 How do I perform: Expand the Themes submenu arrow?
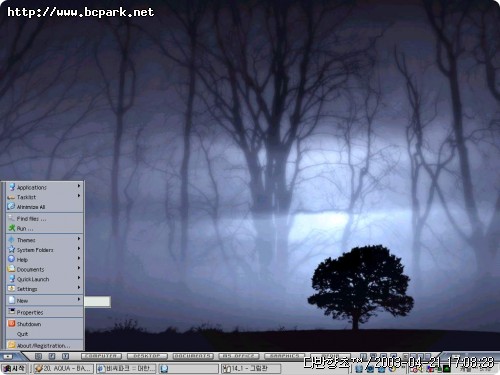[x=79, y=239]
